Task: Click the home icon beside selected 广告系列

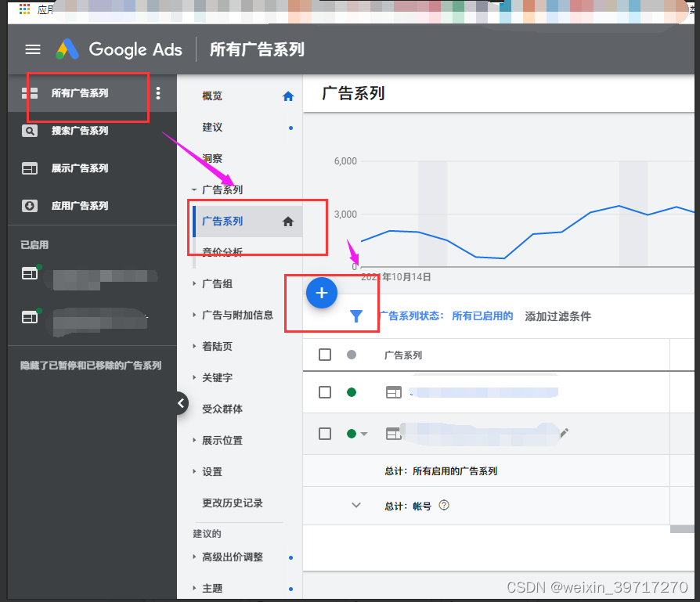Action: (x=288, y=222)
